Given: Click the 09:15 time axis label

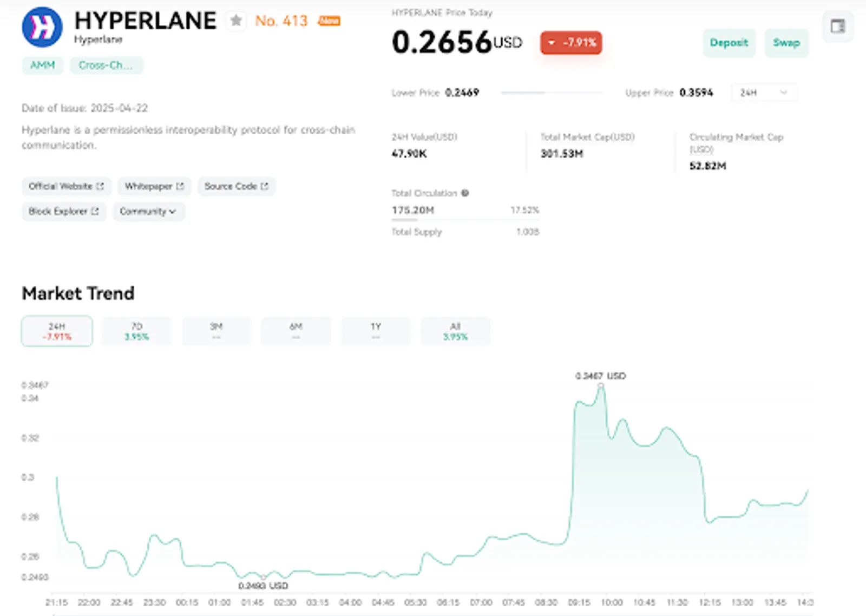Looking at the screenshot, I should coord(579,602).
